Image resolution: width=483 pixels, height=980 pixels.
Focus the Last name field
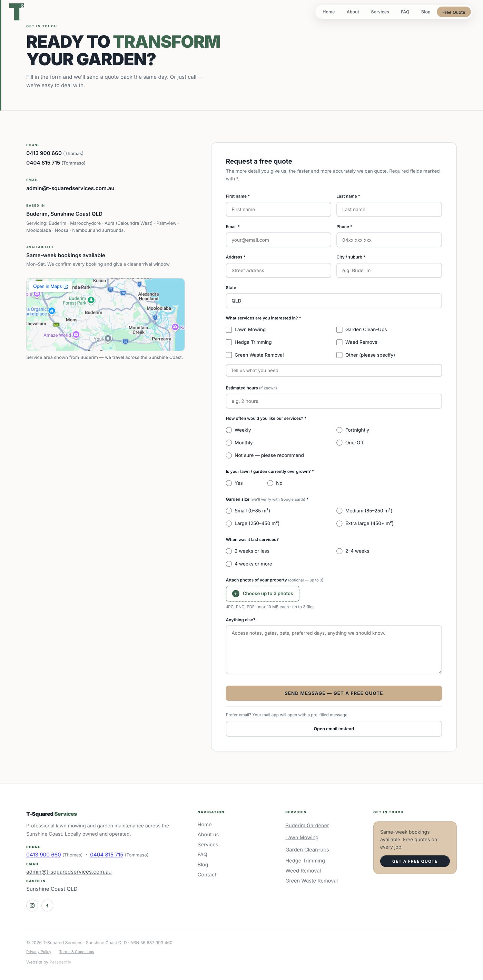(x=389, y=209)
